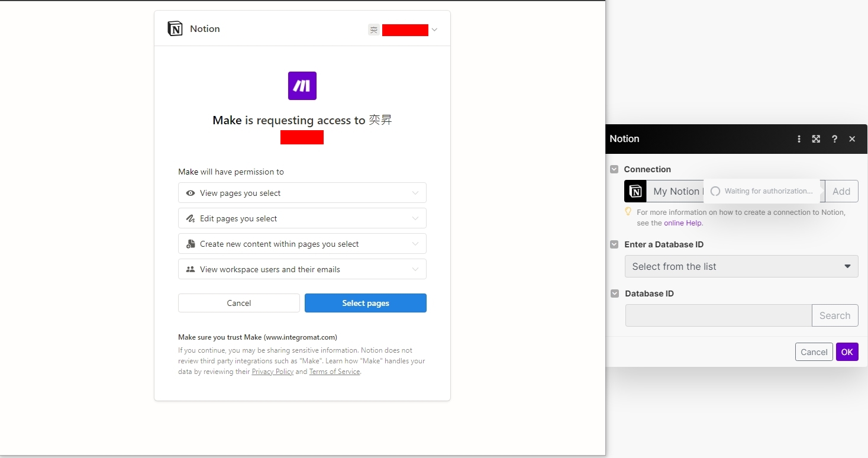Click the Notion icon in the Connection field

tap(635, 191)
